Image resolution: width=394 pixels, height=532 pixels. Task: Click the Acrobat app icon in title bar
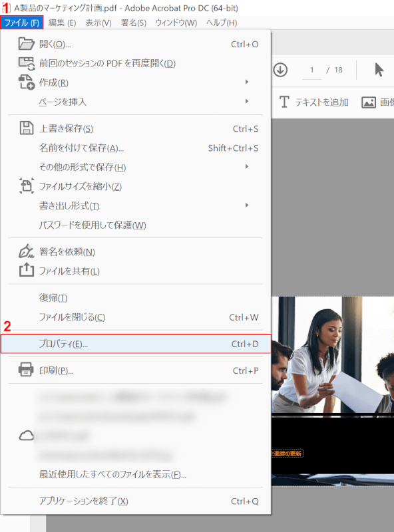(6, 7)
